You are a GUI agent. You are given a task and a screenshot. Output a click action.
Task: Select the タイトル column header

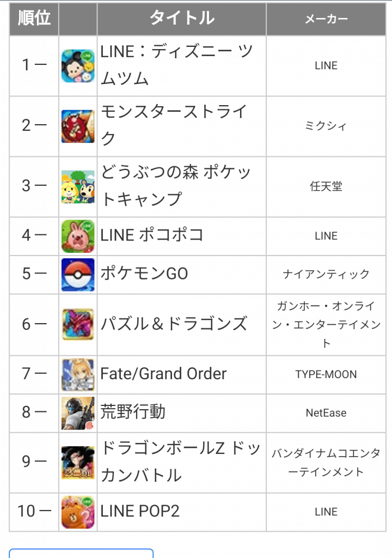[x=182, y=18]
